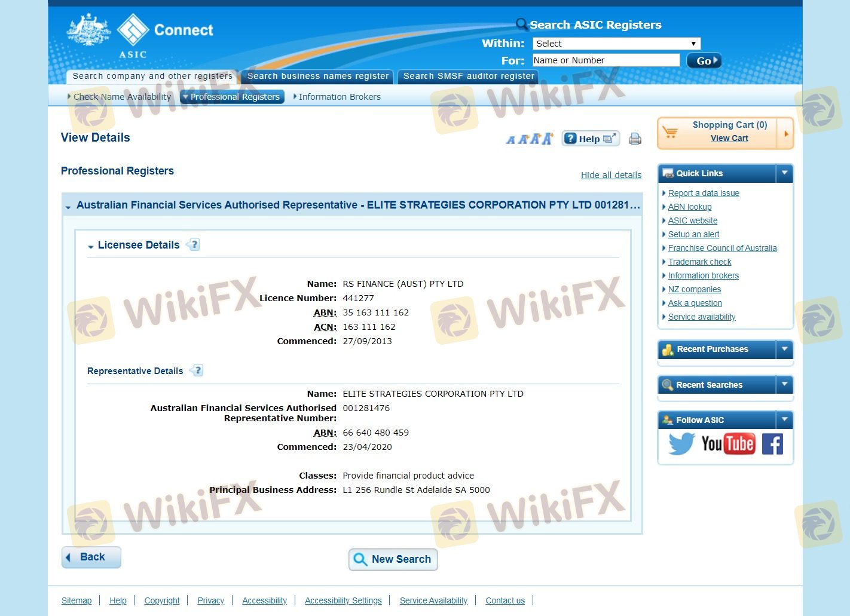The image size is (850, 616).
Task: Open Service Availability footer link
Action: pyautogui.click(x=433, y=600)
